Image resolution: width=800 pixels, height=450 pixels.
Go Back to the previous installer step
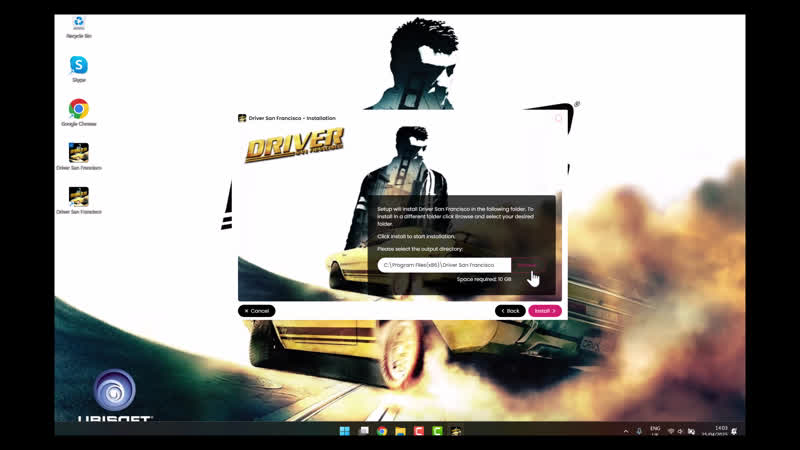[510, 311]
